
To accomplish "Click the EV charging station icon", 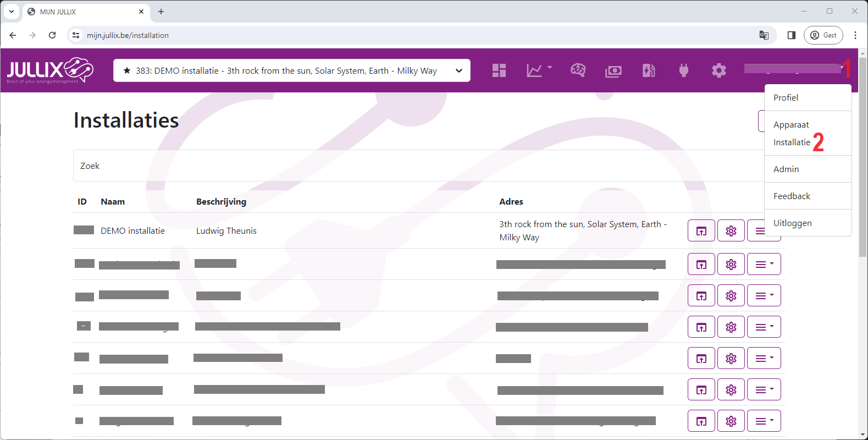I will click(x=649, y=70).
